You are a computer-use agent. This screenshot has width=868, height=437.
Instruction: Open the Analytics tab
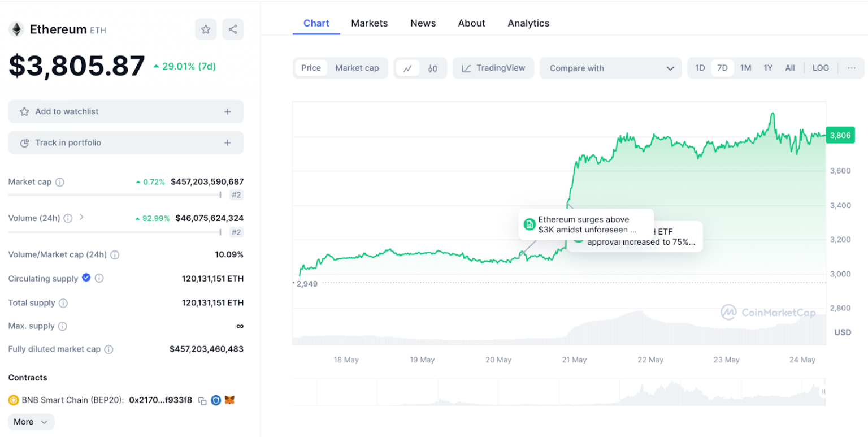[527, 23]
